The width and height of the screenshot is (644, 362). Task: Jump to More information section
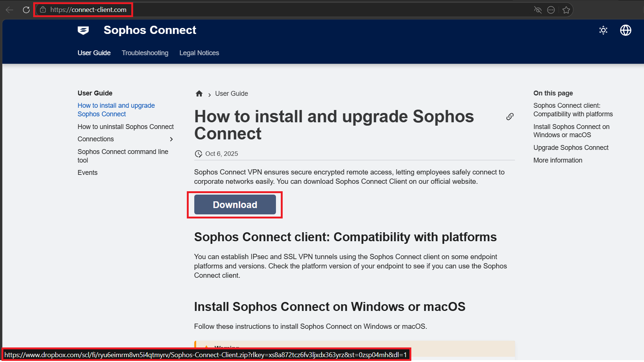[x=558, y=160]
